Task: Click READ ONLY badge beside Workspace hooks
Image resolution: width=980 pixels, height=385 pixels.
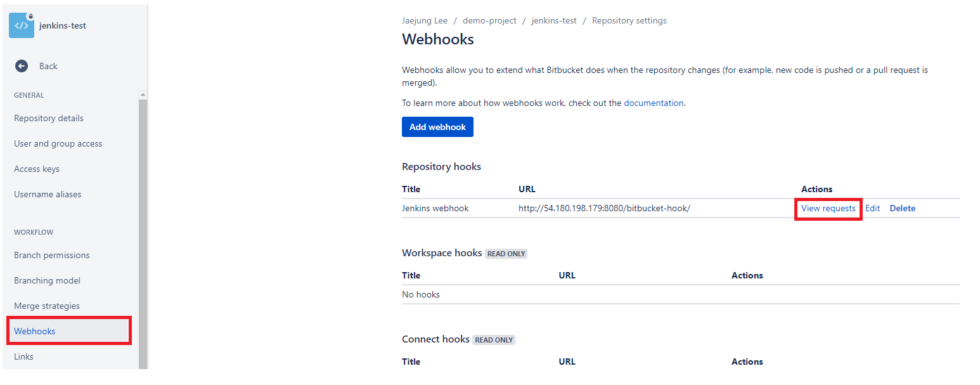Action: click(506, 254)
